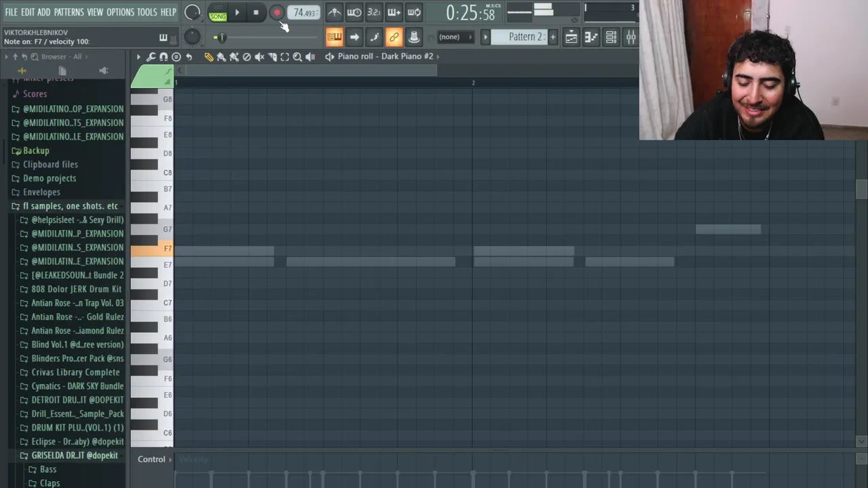Open the VIEW menu
The height and width of the screenshot is (488, 868).
[x=96, y=12]
